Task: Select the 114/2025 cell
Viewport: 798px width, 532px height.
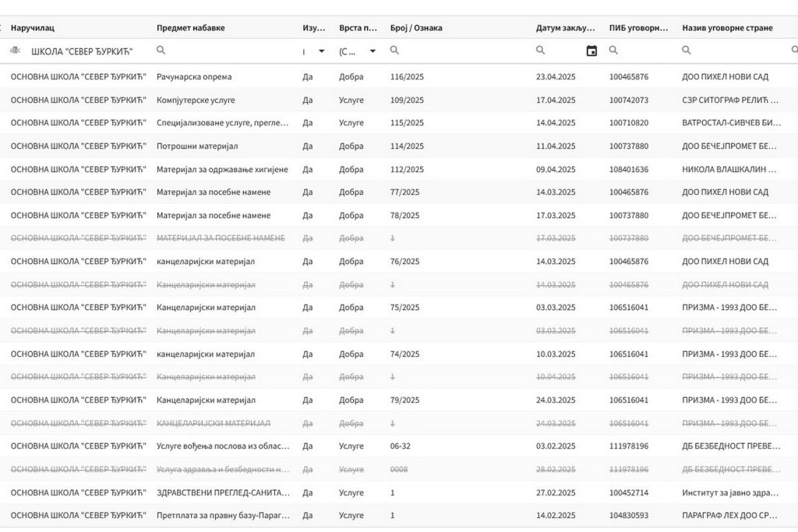Action: click(407, 146)
